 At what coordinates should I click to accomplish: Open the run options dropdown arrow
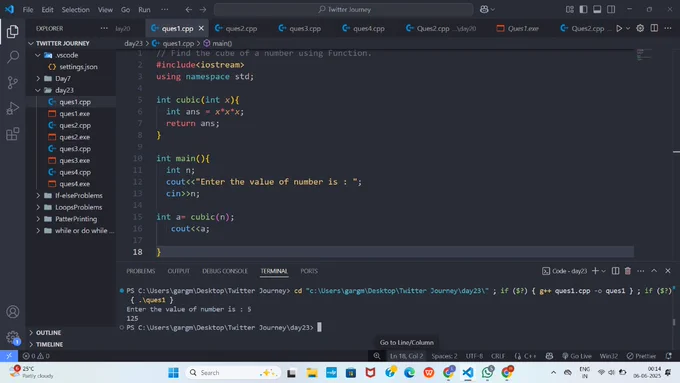(628, 28)
